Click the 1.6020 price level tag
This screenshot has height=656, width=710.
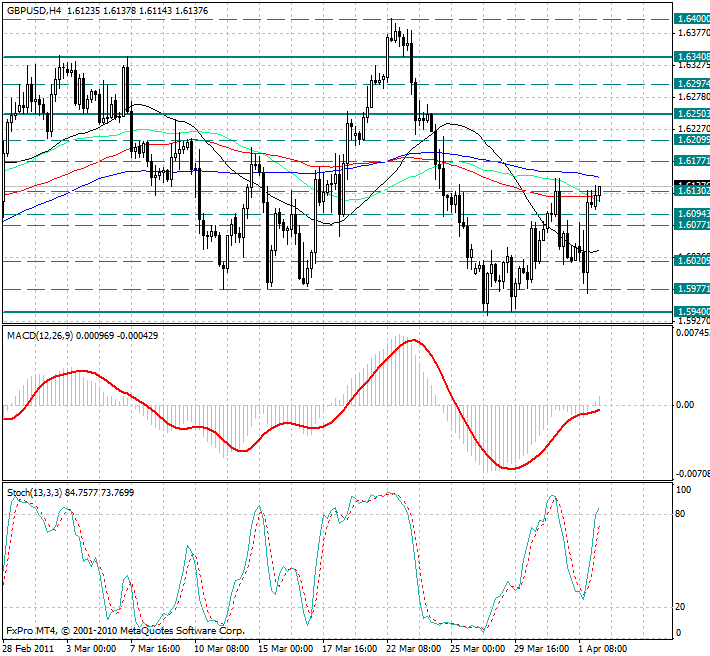(x=692, y=261)
